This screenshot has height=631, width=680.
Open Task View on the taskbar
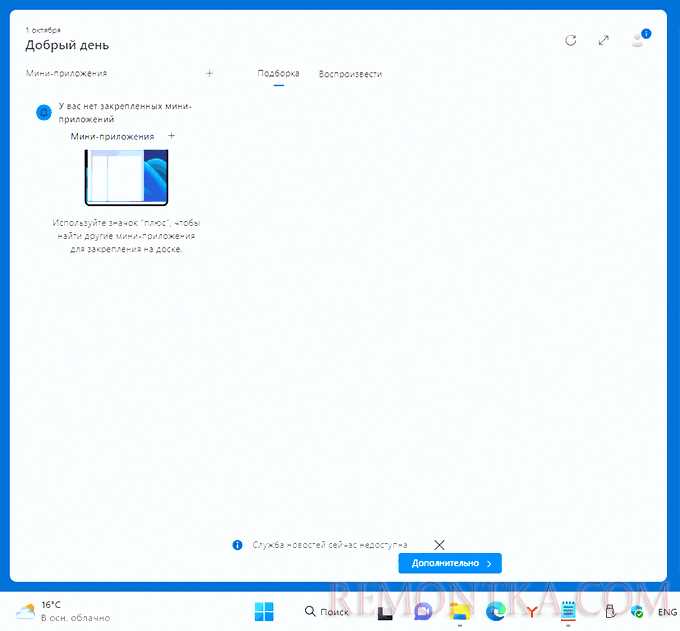385,612
